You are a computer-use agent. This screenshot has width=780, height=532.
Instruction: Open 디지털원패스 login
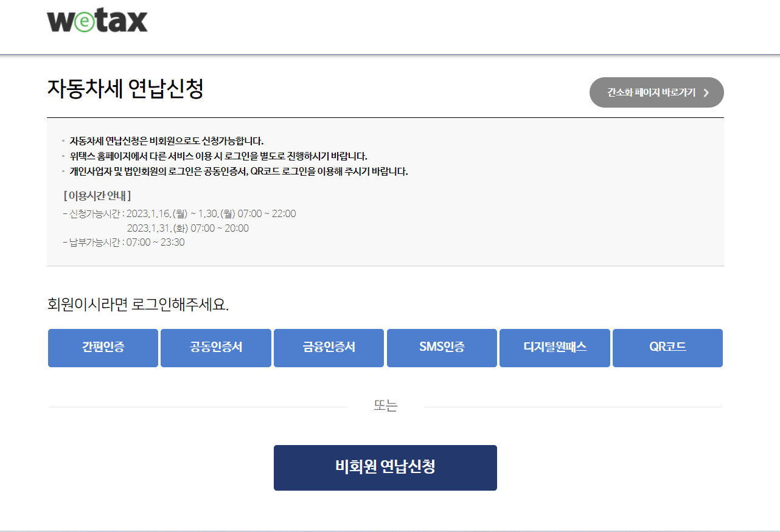pos(554,348)
